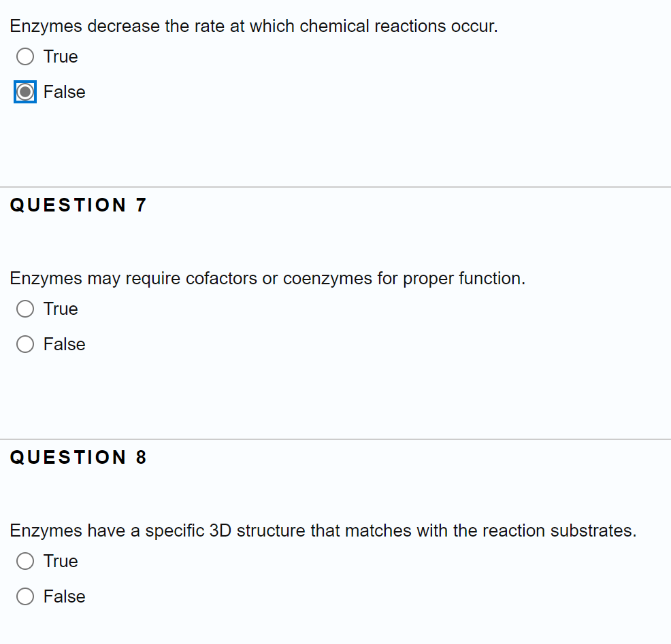Image resolution: width=671 pixels, height=644 pixels.
Task: Select True for the enzyme rate question
Action: (x=25, y=56)
